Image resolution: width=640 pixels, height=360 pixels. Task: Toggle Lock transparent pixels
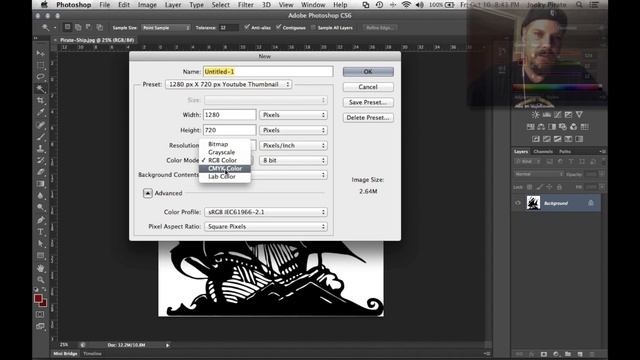529,187
